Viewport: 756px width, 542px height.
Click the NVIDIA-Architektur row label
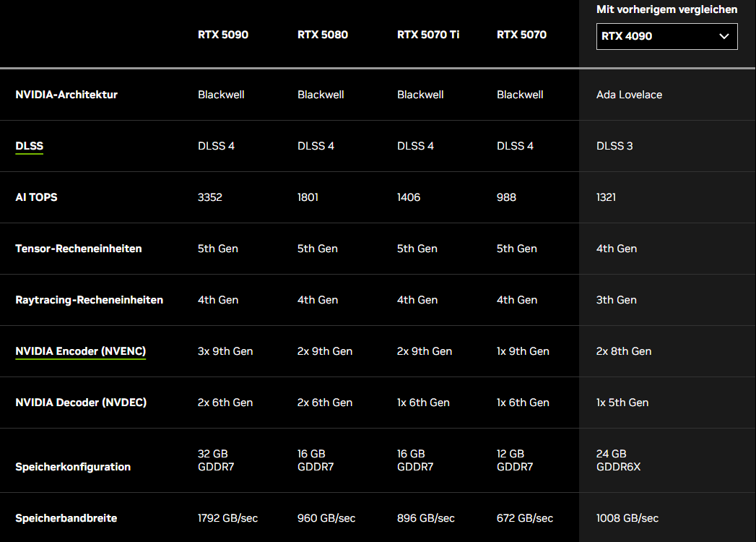click(x=66, y=95)
